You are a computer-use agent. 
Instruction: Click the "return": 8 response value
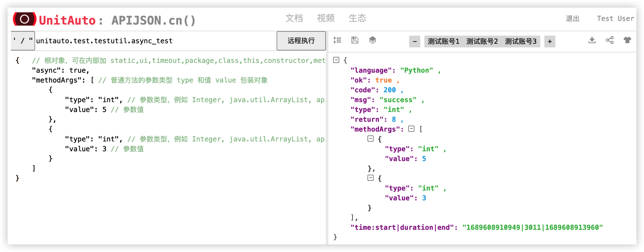tap(394, 119)
